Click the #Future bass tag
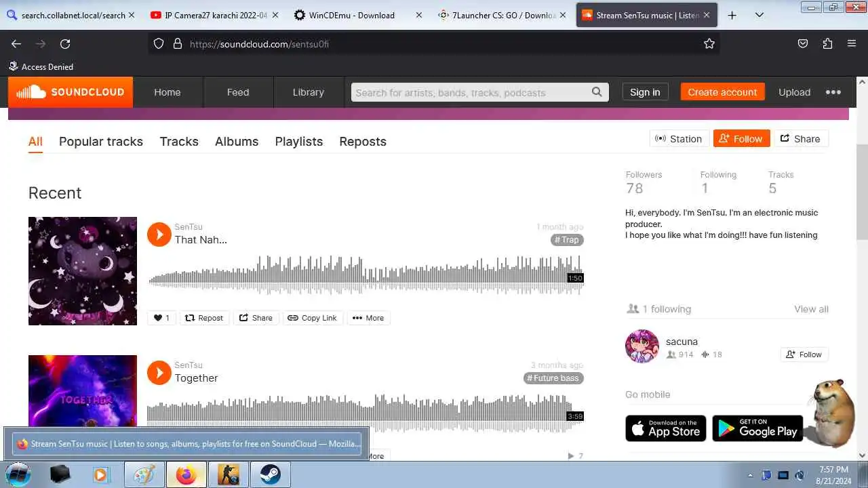This screenshot has height=488, width=868. (553, 378)
